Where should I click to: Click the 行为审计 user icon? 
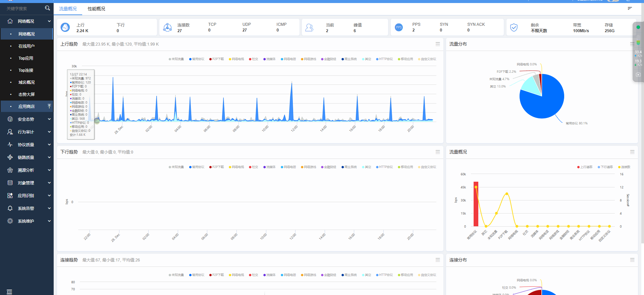coord(10,132)
